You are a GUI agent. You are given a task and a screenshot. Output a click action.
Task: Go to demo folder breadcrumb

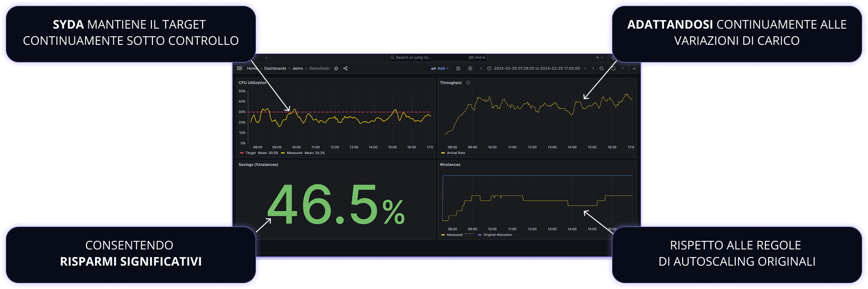pos(298,69)
